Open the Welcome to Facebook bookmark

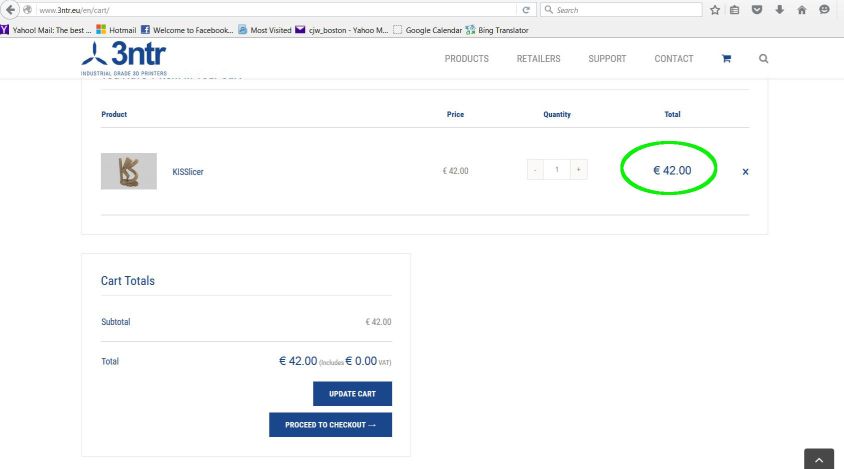click(x=187, y=30)
